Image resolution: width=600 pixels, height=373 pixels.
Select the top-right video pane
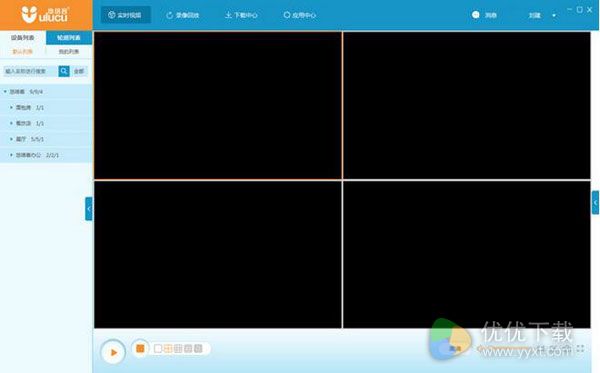(x=467, y=105)
